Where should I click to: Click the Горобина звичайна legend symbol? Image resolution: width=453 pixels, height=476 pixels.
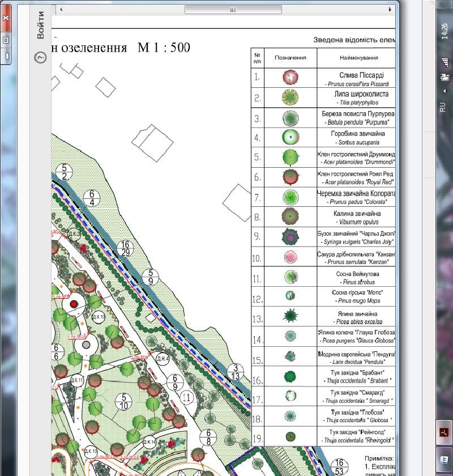click(290, 137)
